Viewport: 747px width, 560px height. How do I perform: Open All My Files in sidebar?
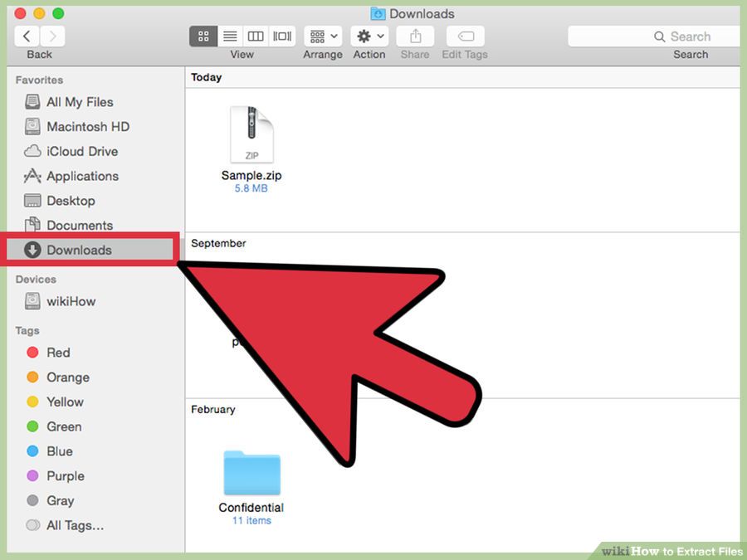tap(80, 102)
